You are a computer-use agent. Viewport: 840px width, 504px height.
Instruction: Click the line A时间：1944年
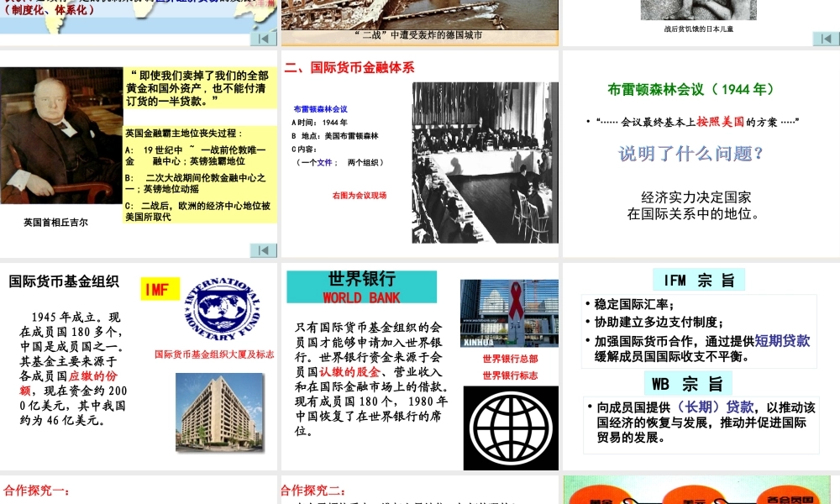pos(319,123)
